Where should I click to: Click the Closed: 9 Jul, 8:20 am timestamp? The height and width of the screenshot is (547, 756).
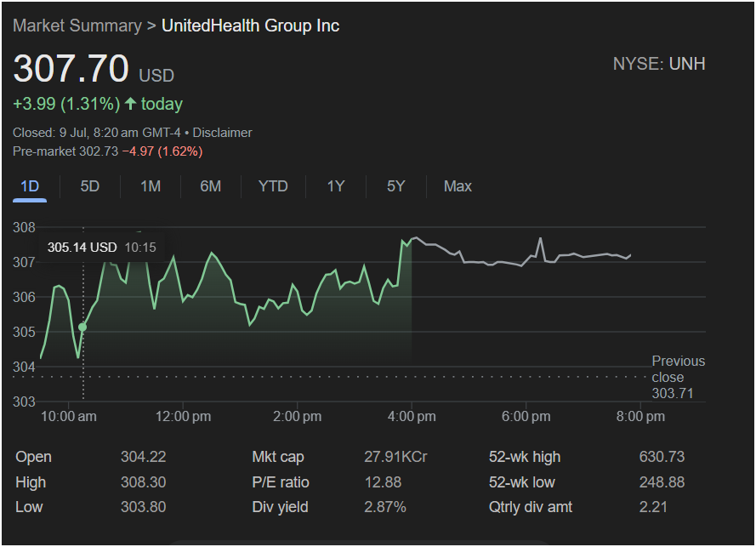96,133
